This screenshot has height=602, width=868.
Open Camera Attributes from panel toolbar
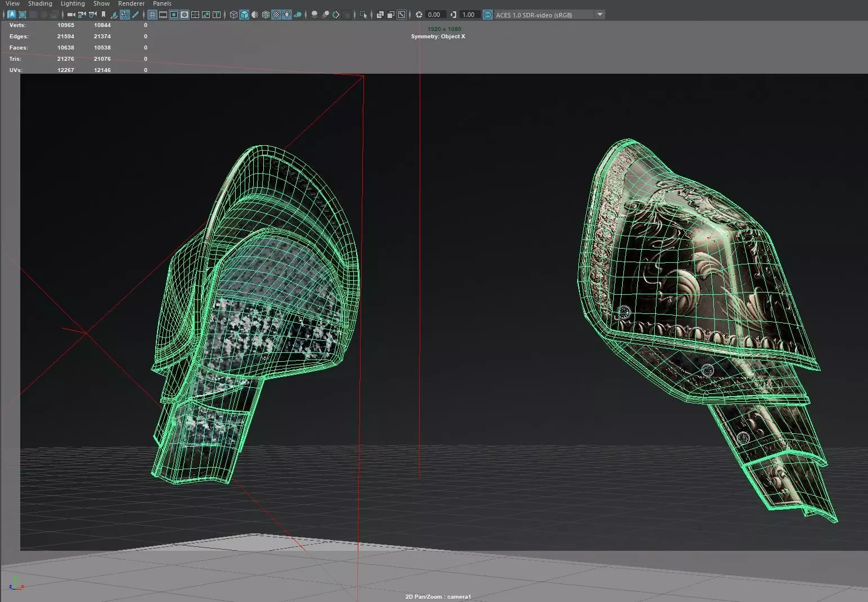tap(93, 15)
